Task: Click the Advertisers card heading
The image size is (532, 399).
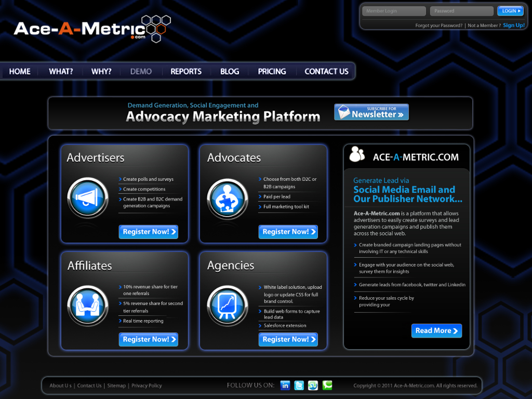Action: tap(96, 158)
